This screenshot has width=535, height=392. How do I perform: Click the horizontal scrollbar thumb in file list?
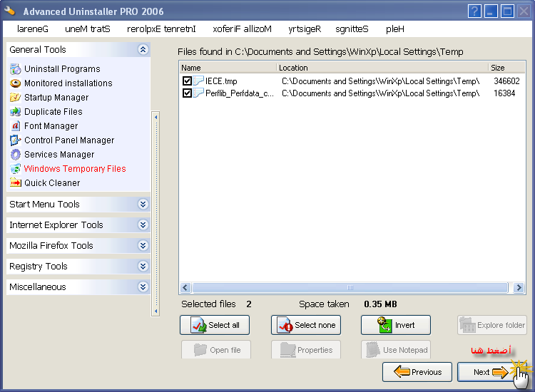pyautogui.click(x=350, y=288)
